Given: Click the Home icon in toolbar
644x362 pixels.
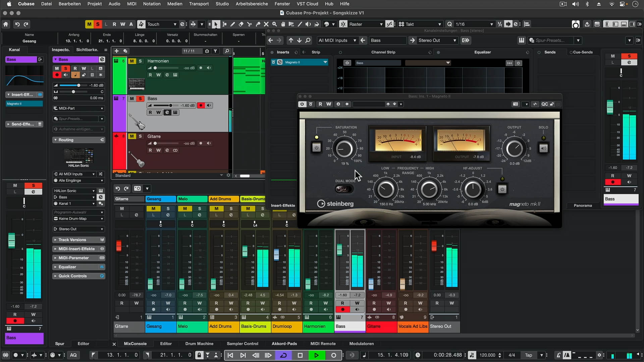Looking at the screenshot, I should coord(6,24).
